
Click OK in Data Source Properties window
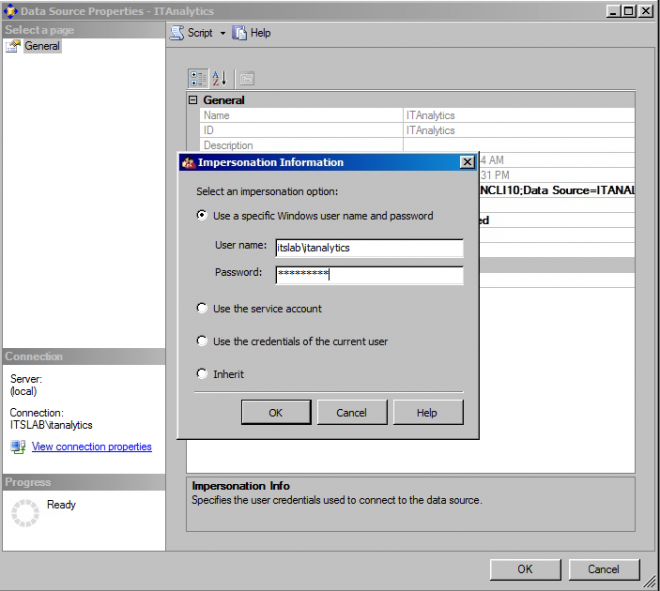[x=525, y=569]
